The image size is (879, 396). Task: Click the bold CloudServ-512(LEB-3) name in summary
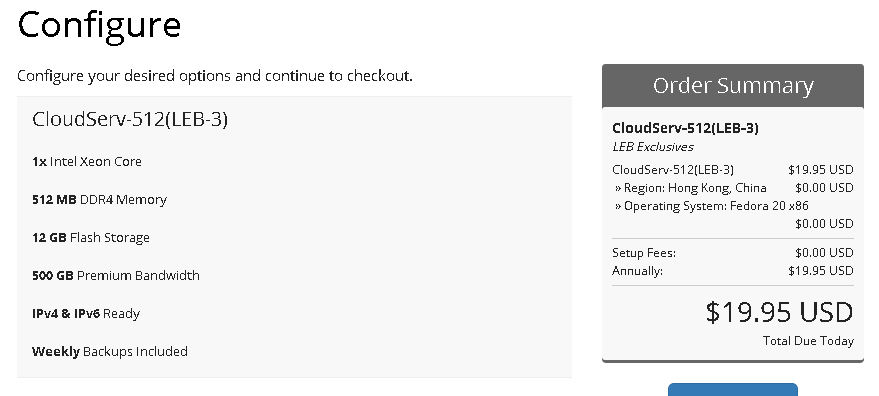click(685, 128)
